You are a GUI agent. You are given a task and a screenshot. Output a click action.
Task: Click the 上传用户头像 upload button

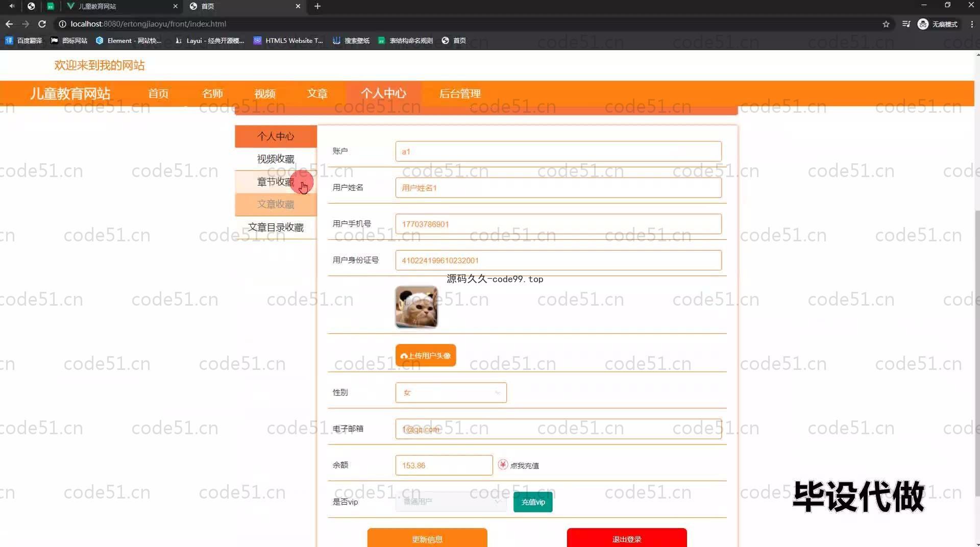pyautogui.click(x=426, y=355)
